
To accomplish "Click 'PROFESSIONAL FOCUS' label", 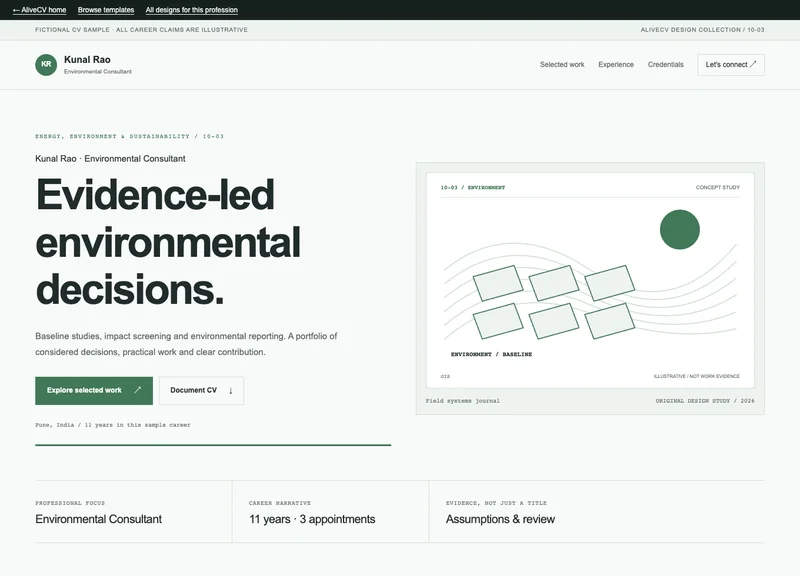I will click(70, 503).
